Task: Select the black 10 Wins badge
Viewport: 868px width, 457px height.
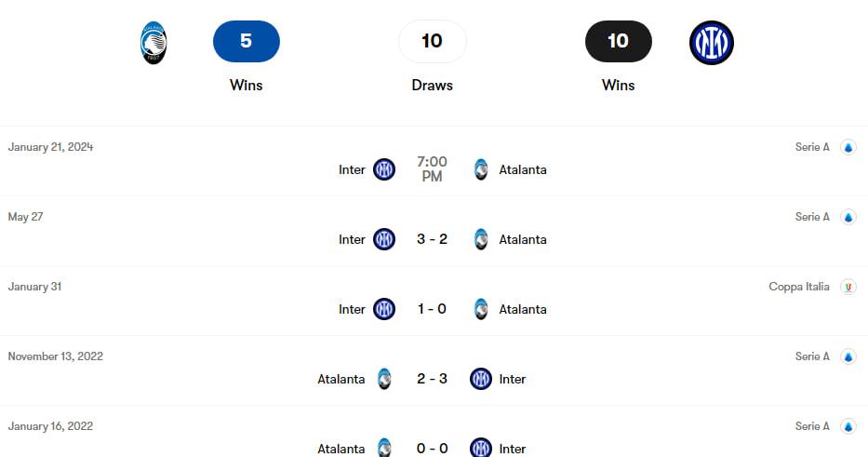Action: click(619, 41)
